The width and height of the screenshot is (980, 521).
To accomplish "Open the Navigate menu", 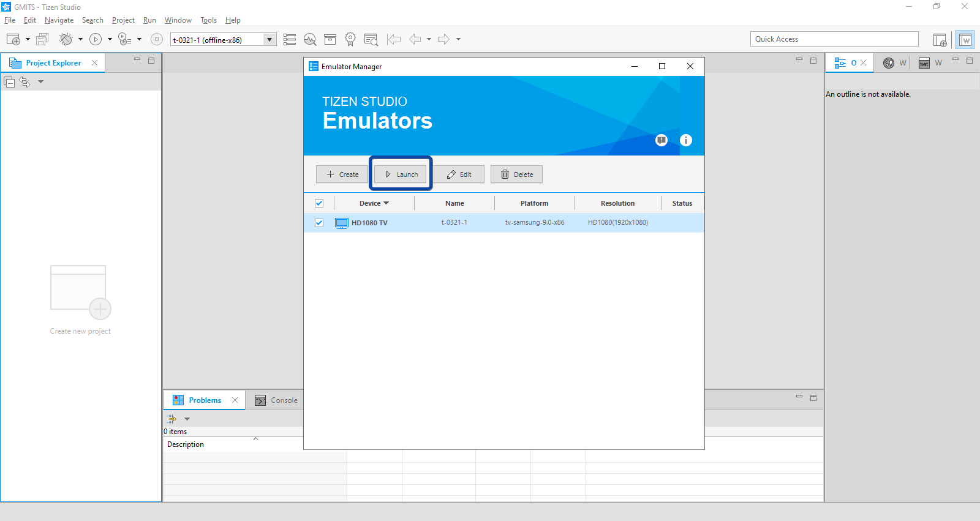I will [59, 20].
